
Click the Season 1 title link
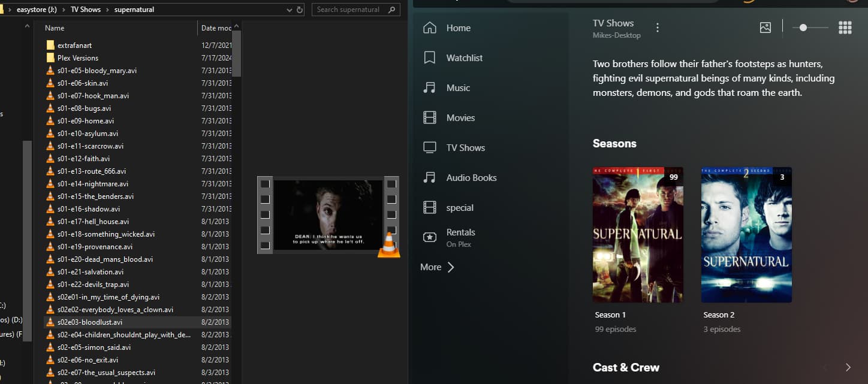610,315
